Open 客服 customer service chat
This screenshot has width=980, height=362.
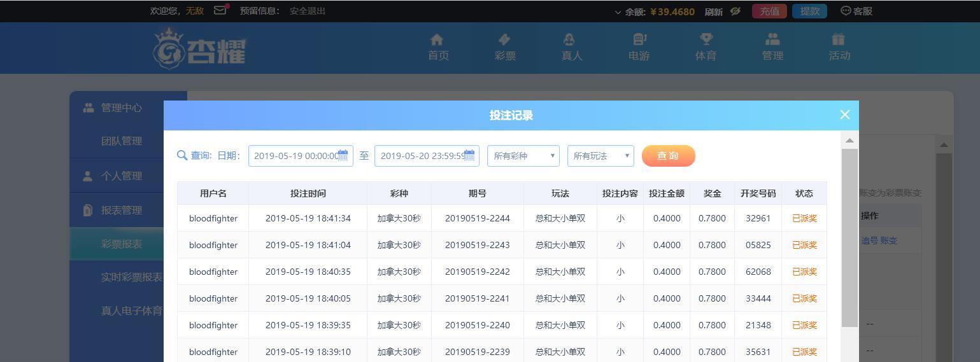tap(856, 11)
